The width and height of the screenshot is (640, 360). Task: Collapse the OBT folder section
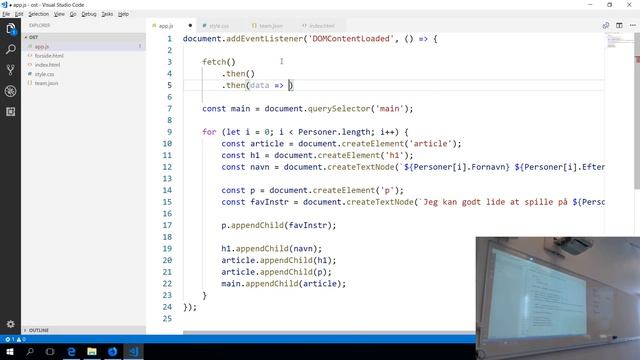[x=83, y=37]
